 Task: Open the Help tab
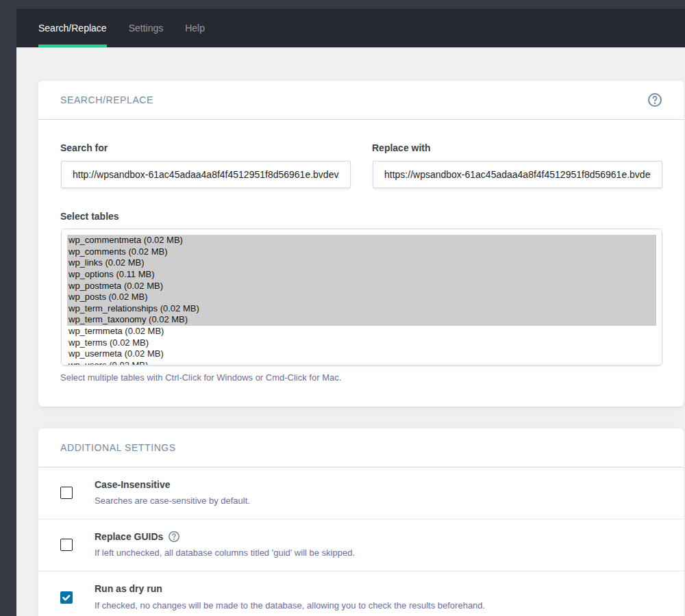pos(195,28)
